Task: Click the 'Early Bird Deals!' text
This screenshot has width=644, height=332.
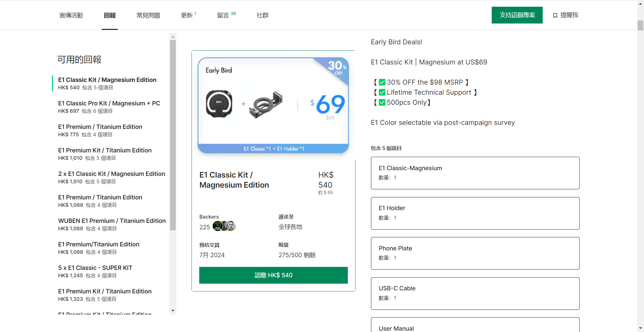Action: [x=396, y=42]
